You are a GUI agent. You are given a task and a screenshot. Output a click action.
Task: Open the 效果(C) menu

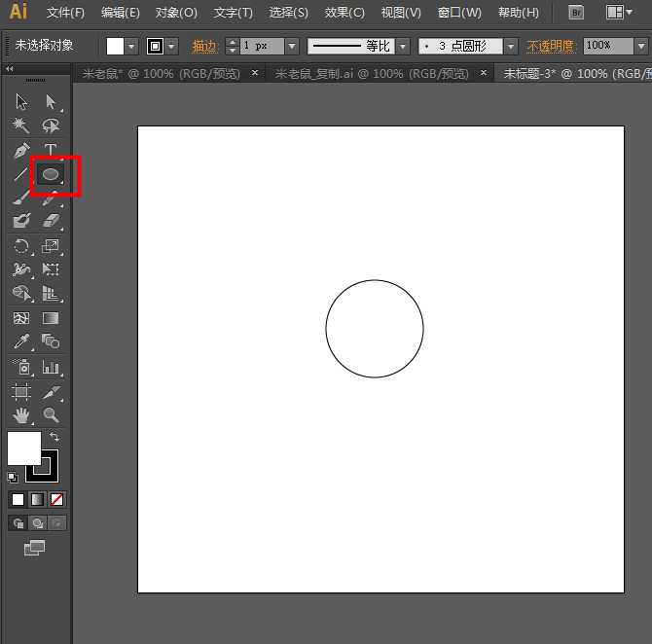pos(344,13)
